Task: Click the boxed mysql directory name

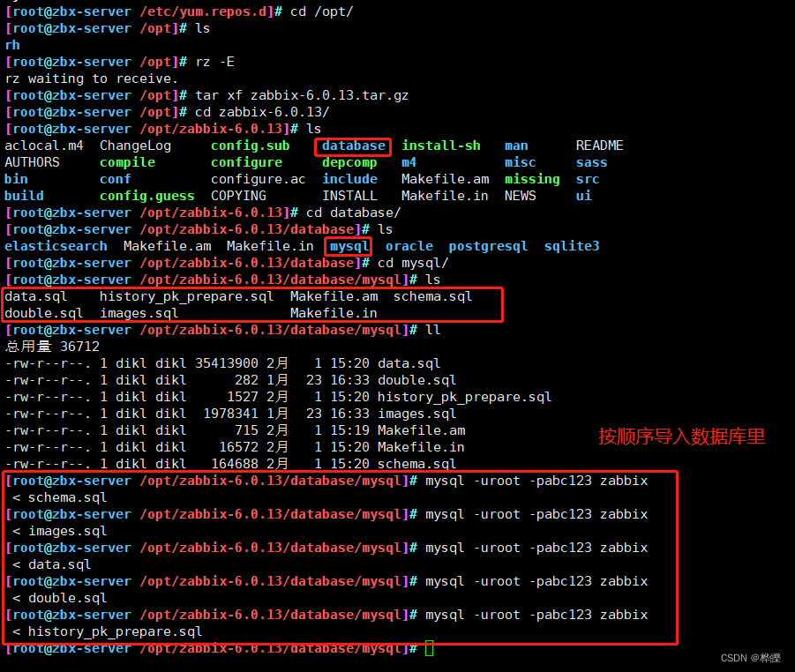Action: click(349, 247)
